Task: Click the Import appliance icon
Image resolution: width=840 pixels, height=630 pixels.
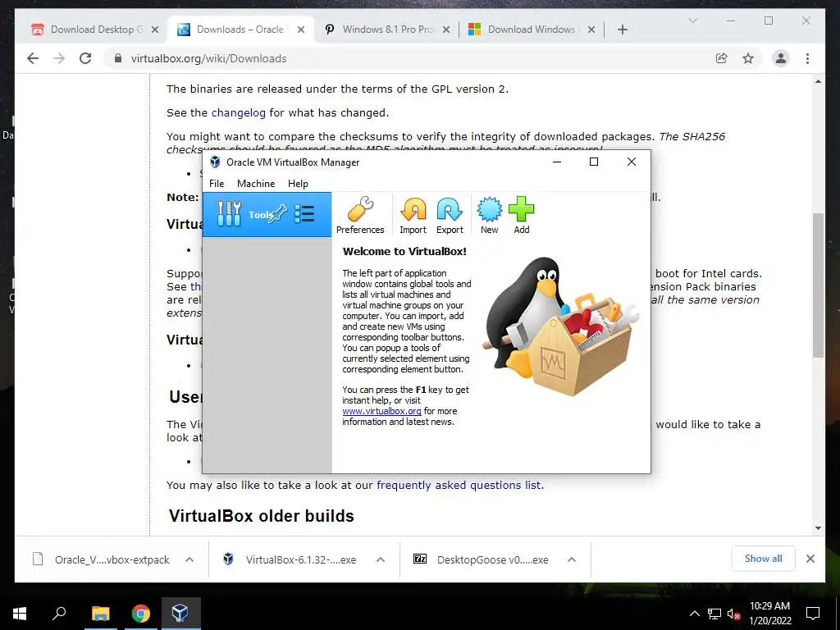Action: point(413,216)
